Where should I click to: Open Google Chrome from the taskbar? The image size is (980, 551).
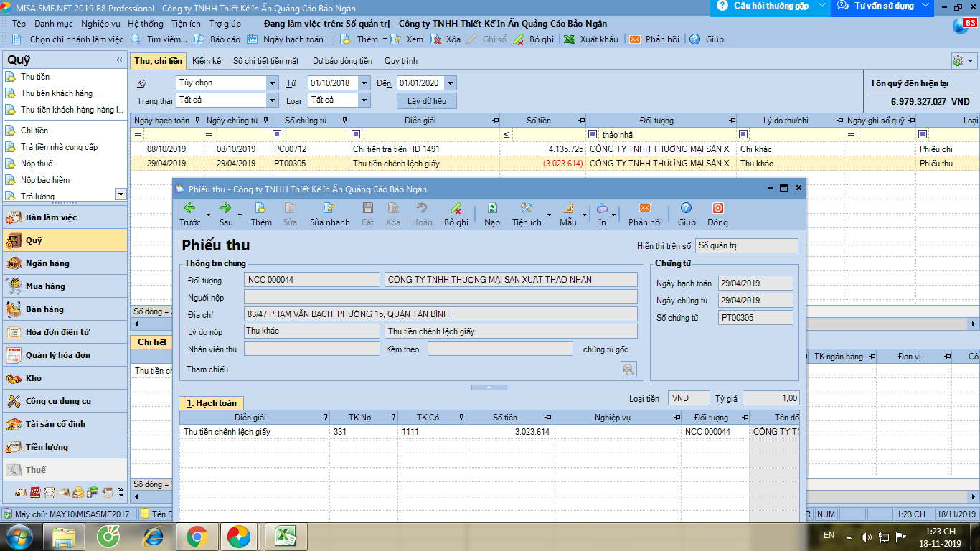coord(197,536)
